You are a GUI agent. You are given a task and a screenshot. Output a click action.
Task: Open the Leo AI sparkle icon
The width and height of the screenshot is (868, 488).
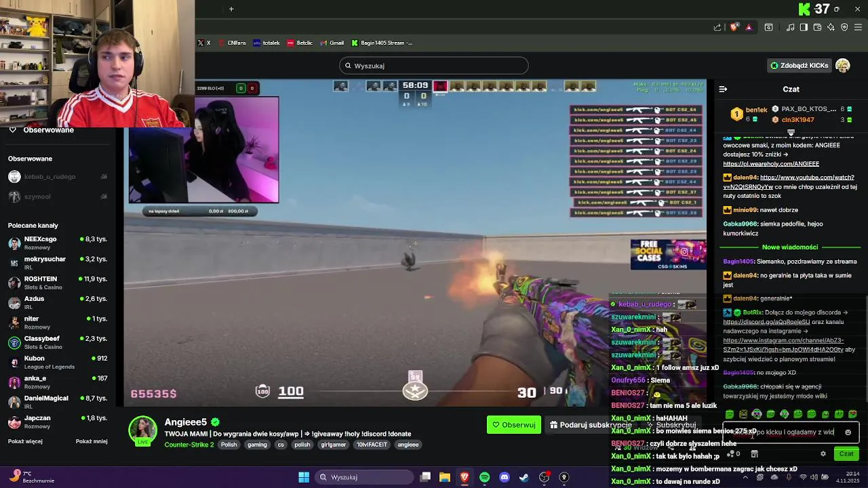point(831,27)
